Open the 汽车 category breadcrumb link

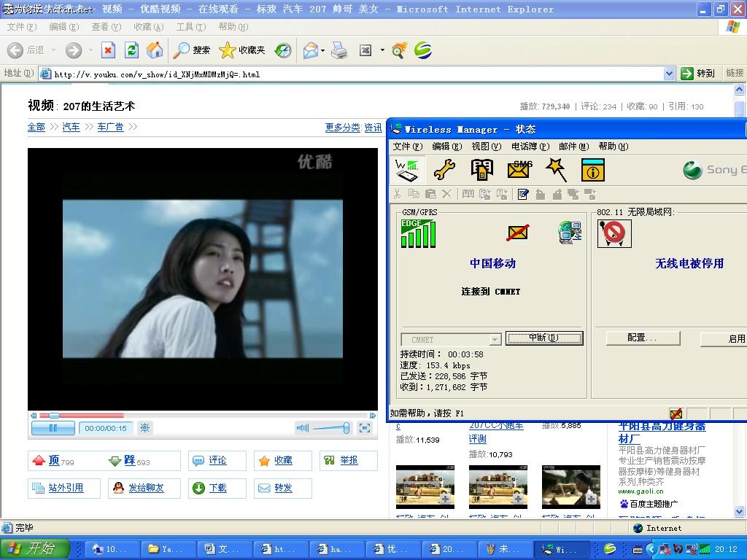(71, 127)
